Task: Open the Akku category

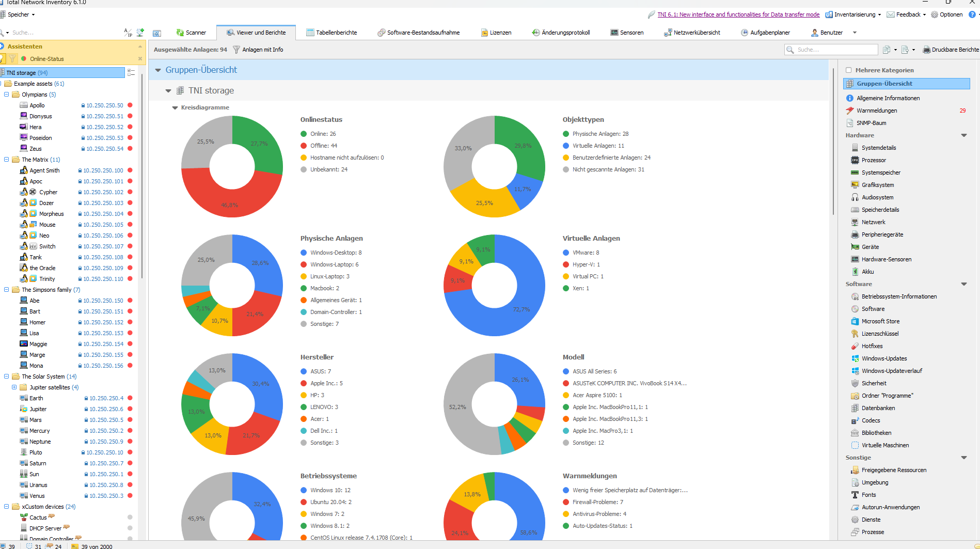Action: [867, 272]
